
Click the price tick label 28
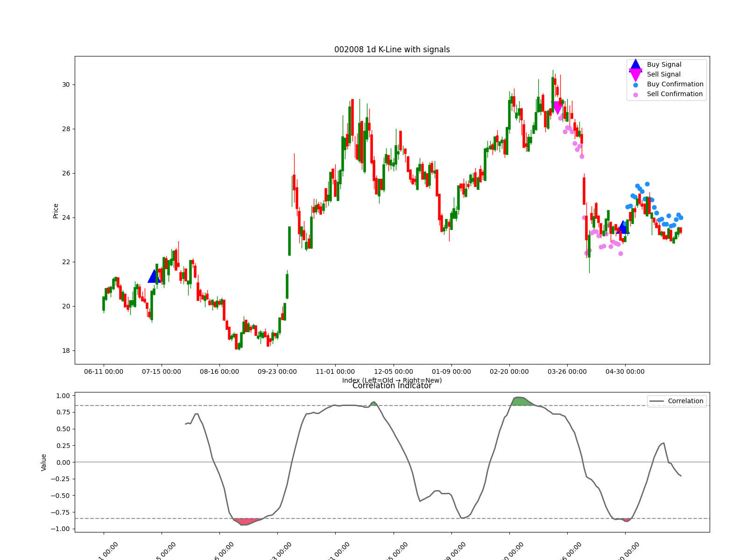pyautogui.click(x=66, y=129)
